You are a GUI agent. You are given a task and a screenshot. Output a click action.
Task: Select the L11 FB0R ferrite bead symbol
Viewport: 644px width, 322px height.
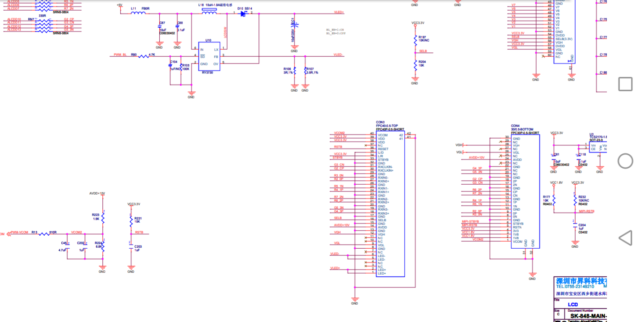click(x=138, y=13)
